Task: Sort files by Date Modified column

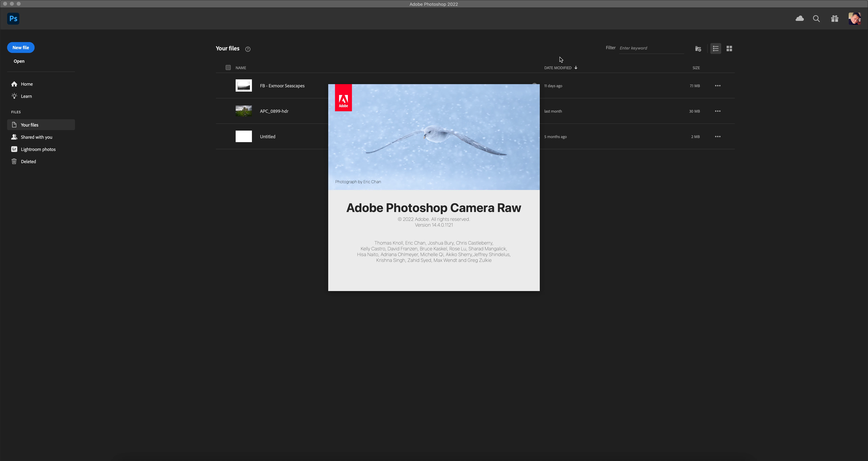Action: pyautogui.click(x=558, y=68)
